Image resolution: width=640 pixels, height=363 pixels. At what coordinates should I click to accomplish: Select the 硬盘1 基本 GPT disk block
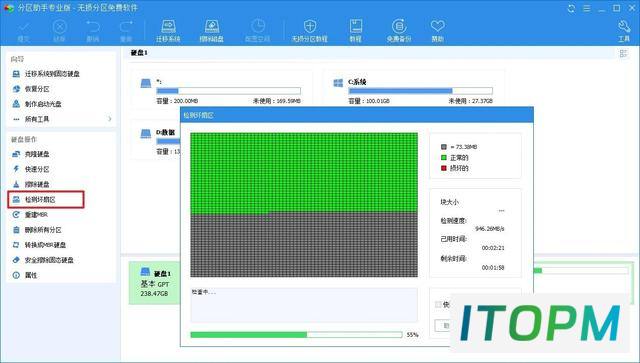(x=154, y=283)
